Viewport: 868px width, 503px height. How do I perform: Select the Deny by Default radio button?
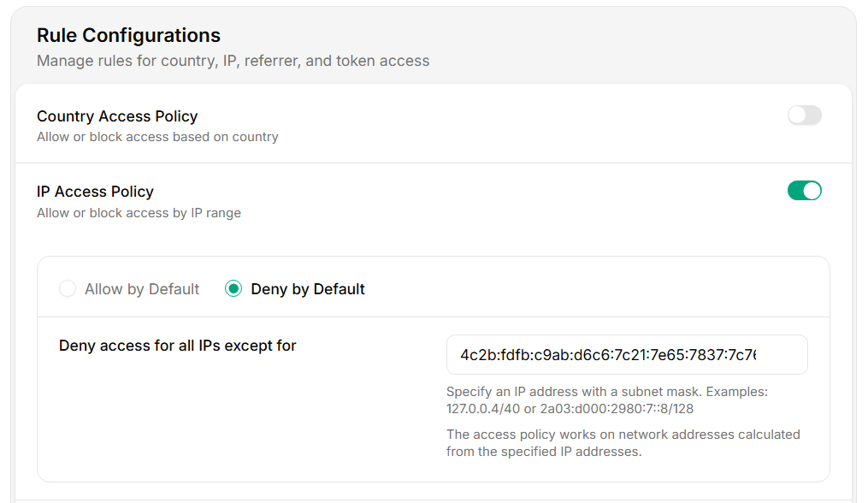click(233, 289)
